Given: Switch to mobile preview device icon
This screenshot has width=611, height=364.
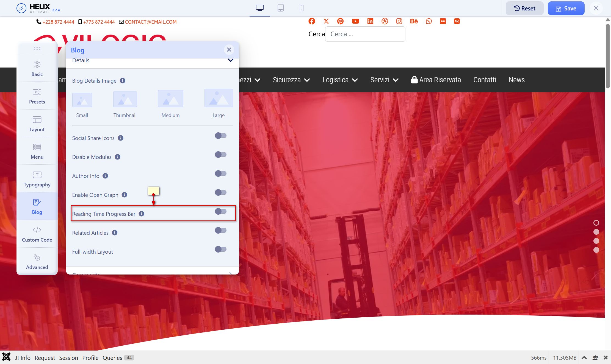Looking at the screenshot, I should (301, 8).
